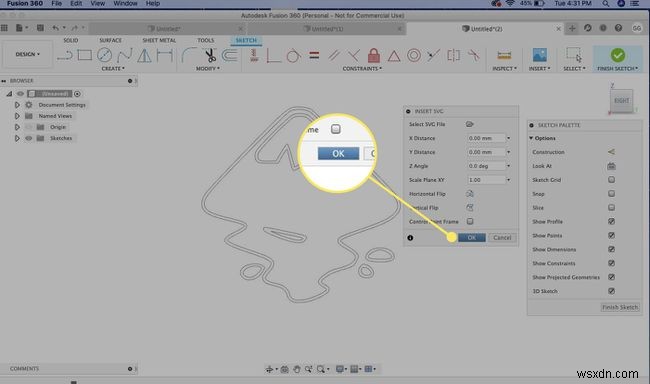Apply the Perpendicular constraint
The height and width of the screenshot is (384, 650).
(354, 55)
